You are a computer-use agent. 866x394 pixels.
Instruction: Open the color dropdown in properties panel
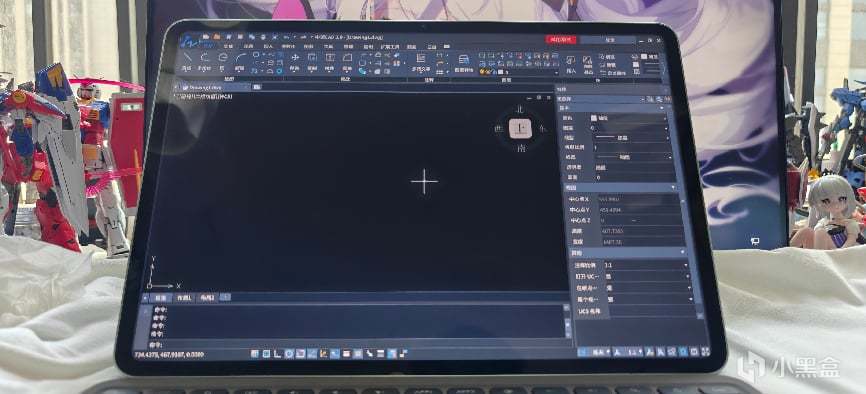pyautogui.click(x=629, y=118)
